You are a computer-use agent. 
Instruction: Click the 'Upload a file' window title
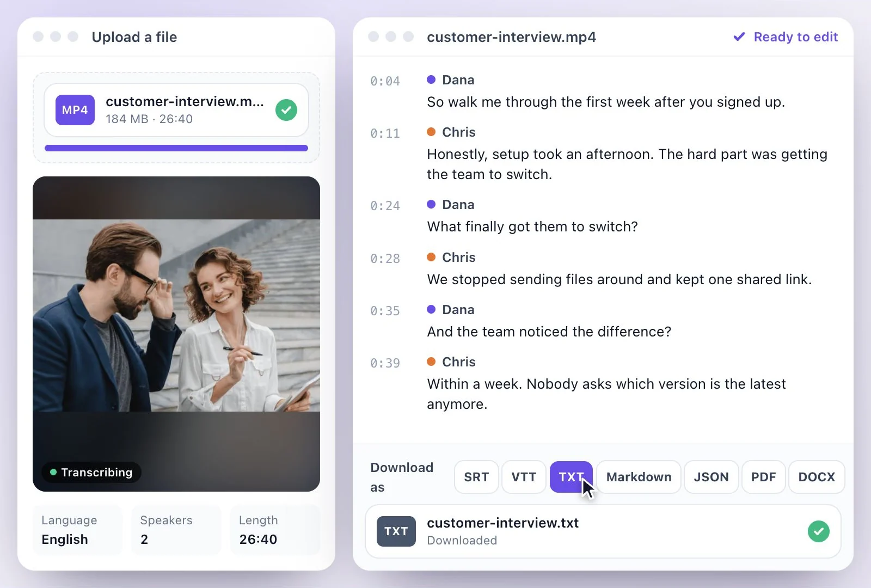pyautogui.click(x=134, y=37)
